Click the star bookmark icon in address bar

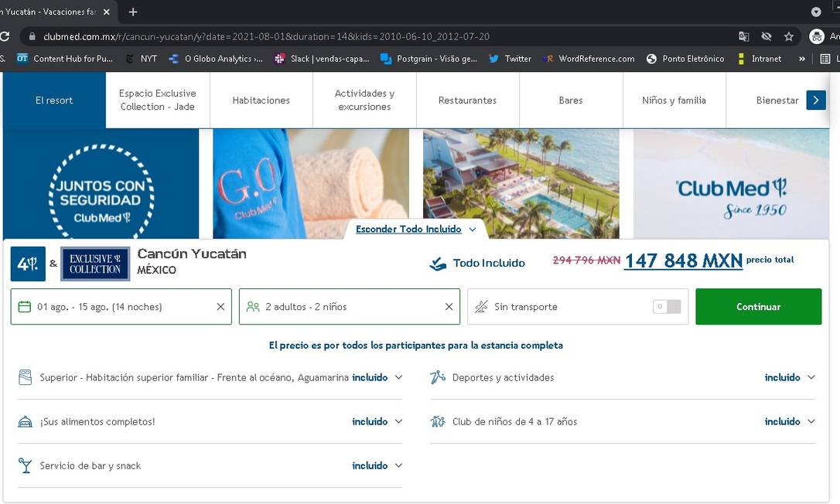coord(788,36)
